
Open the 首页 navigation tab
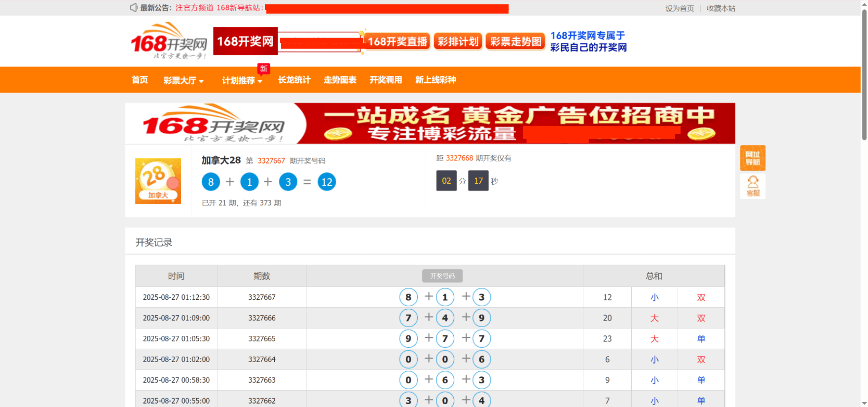(x=140, y=80)
